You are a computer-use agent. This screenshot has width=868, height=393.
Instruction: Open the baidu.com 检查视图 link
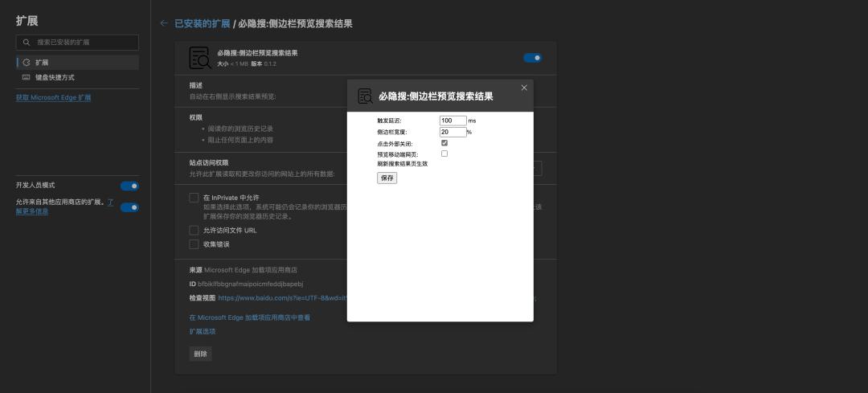pyautogui.click(x=282, y=298)
